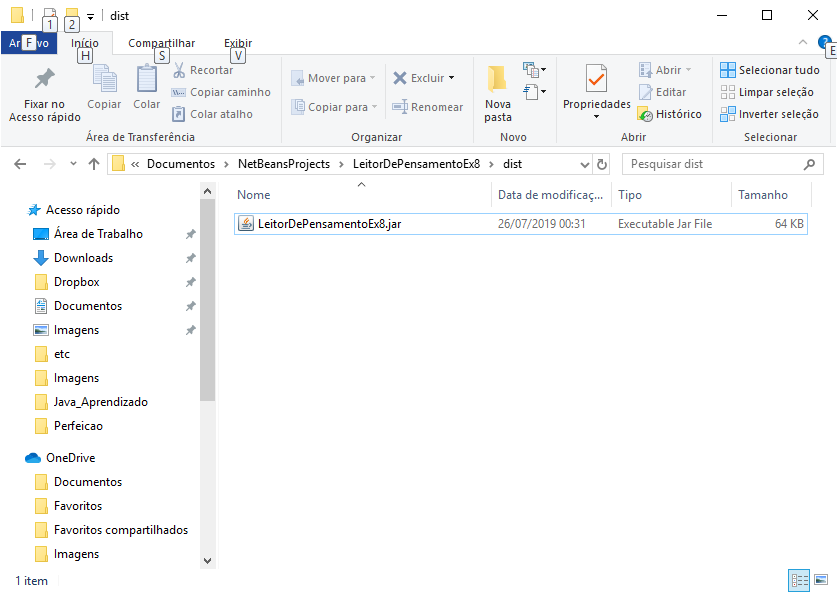Click the Colar clipboard icon
The image size is (837, 593).
tap(147, 78)
